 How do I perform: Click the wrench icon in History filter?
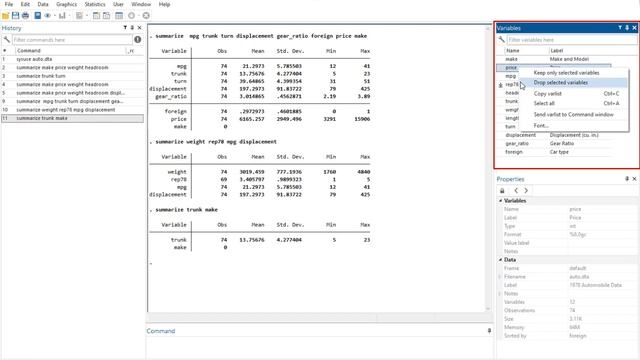[x=7, y=40]
